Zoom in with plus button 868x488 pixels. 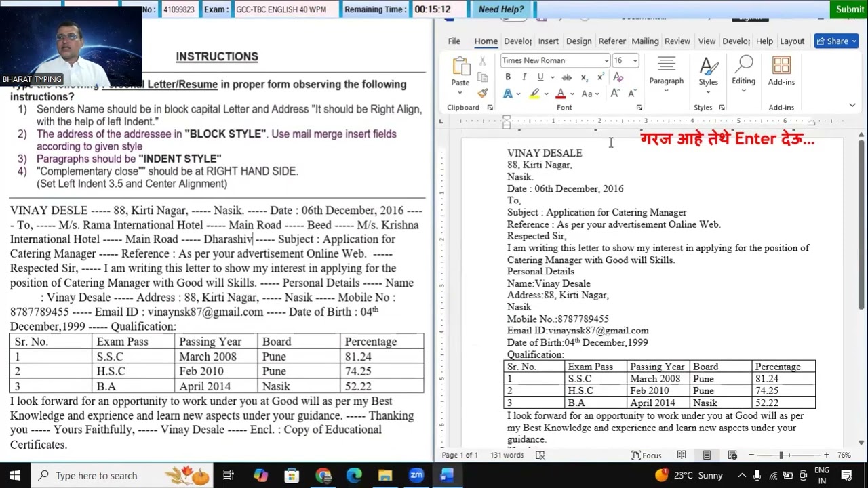click(x=826, y=455)
